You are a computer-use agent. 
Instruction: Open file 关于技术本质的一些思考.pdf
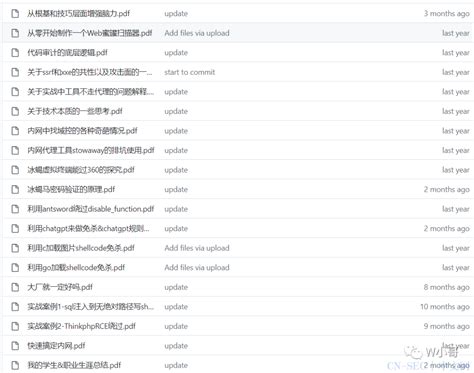pyautogui.click(x=75, y=111)
